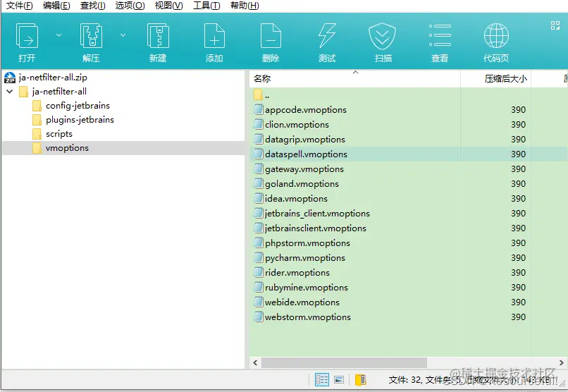Click the parent folder '..' icon

259,95
